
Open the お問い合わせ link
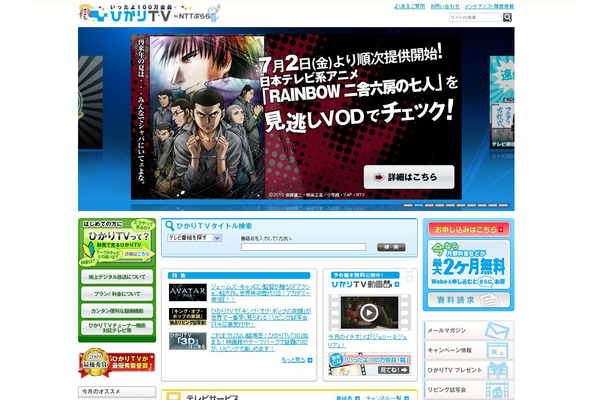[445, 6]
